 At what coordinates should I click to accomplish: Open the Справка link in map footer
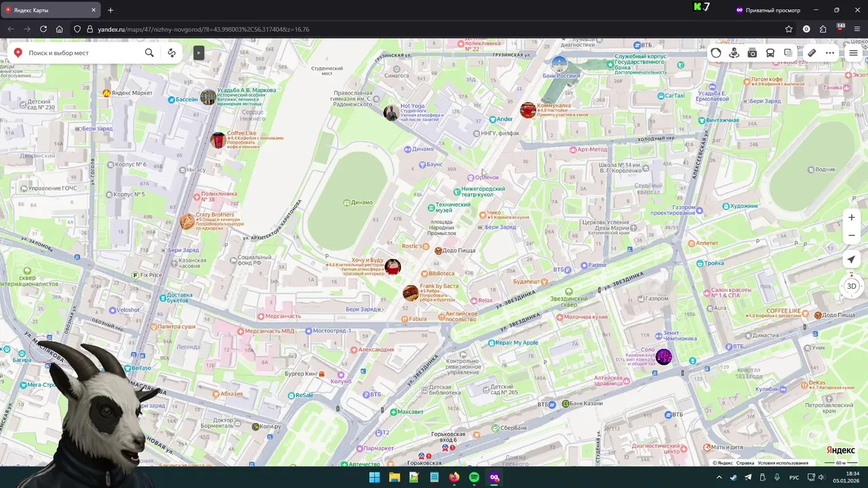point(745,463)
